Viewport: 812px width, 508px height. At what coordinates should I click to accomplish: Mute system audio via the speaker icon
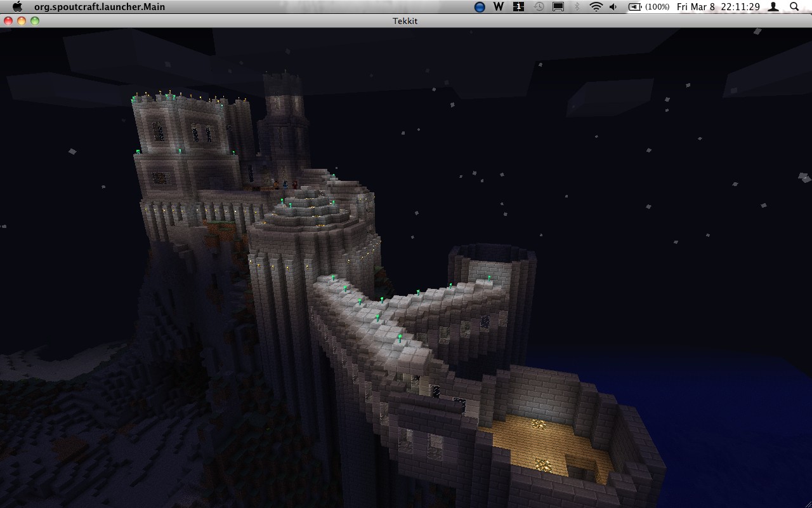(613, 7)
